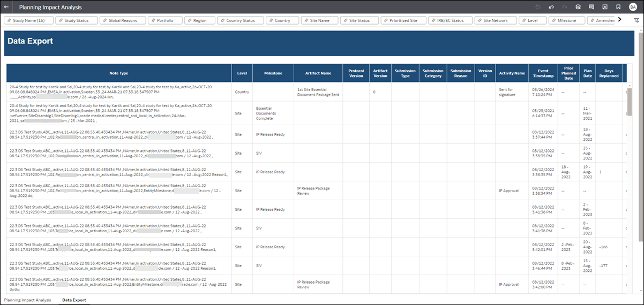Viewport: 644px width, 305px height.
Task: Click the Submission Reason column header
Action: pos(461,73)
